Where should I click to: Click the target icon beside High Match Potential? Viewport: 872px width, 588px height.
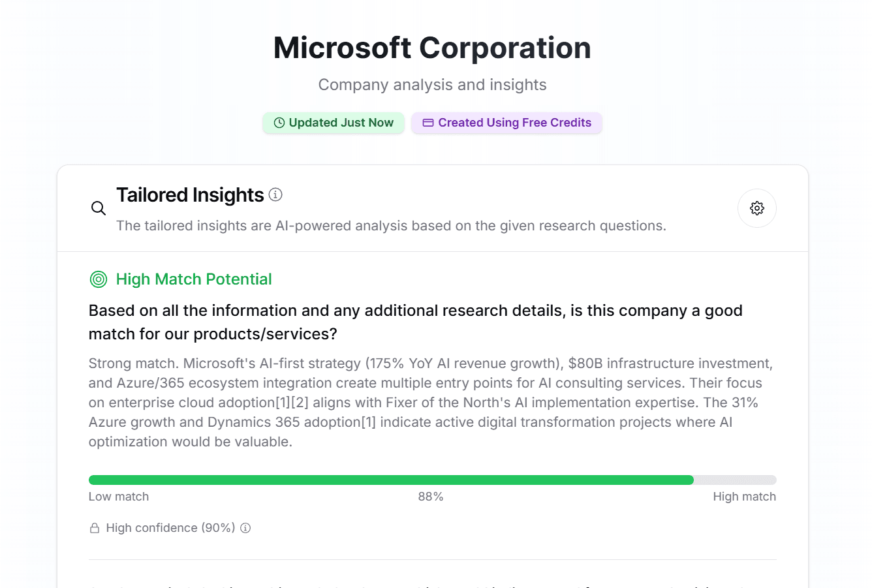click(99, 279)
